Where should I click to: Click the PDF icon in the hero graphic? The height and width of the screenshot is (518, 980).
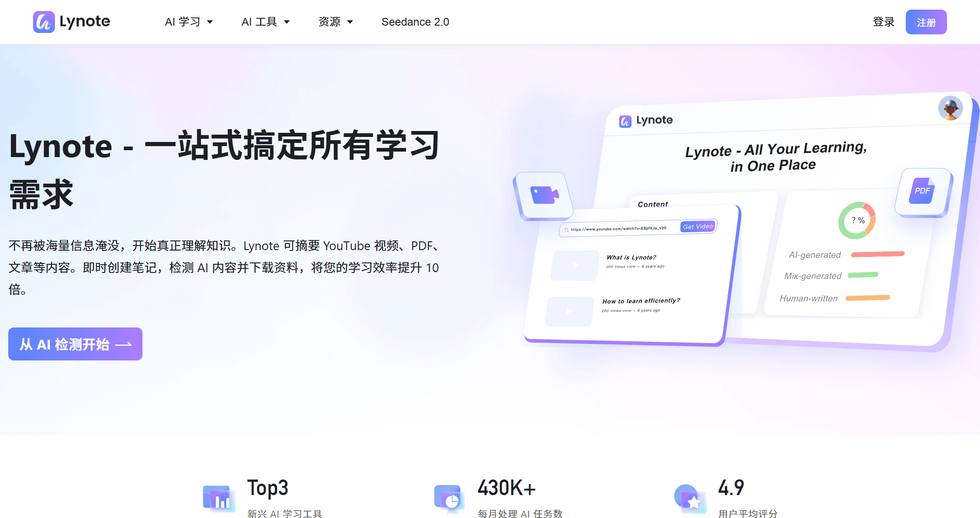(922, 191)
